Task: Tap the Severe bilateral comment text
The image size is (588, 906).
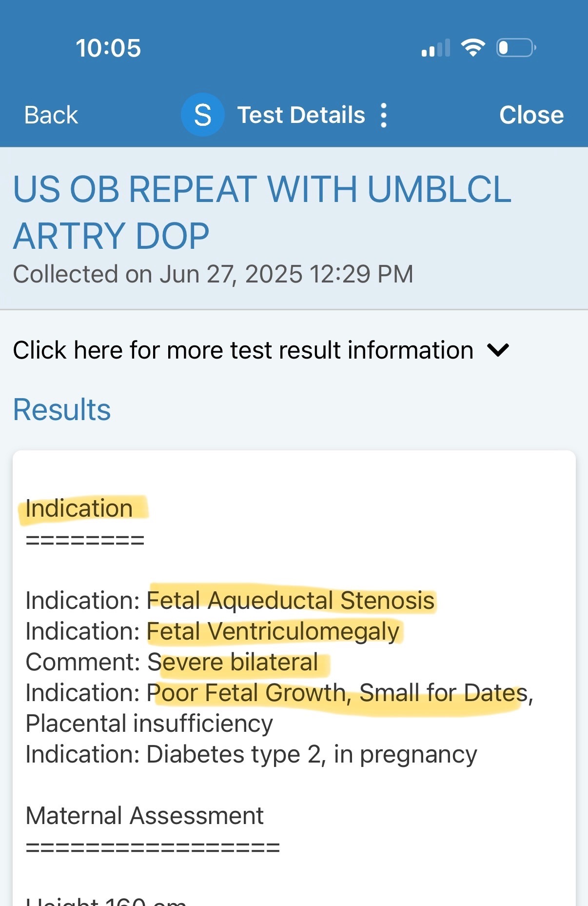Action: pyautogui.click(x=233, y=662)
